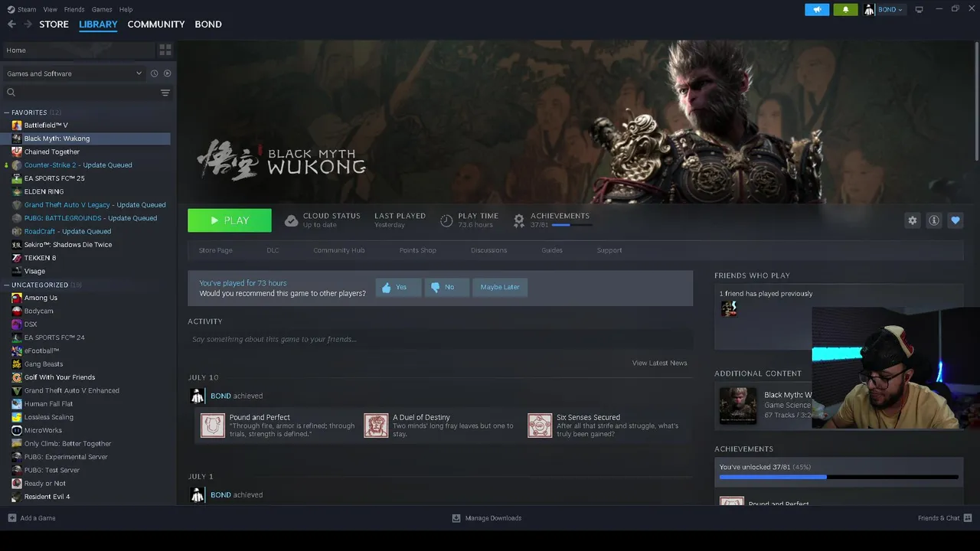Select Grand Theft Auto V Legacy
Screen dimensions: 980x551
click(x=95, y=204)
